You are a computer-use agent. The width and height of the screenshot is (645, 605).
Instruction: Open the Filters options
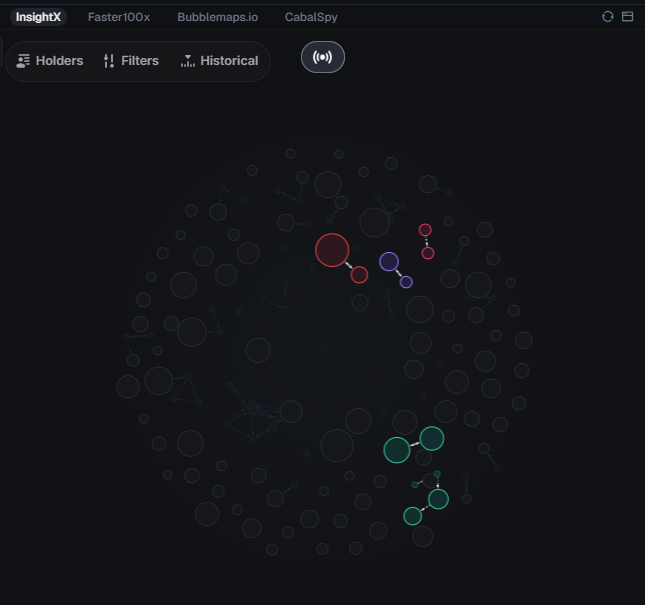point(131,61)
